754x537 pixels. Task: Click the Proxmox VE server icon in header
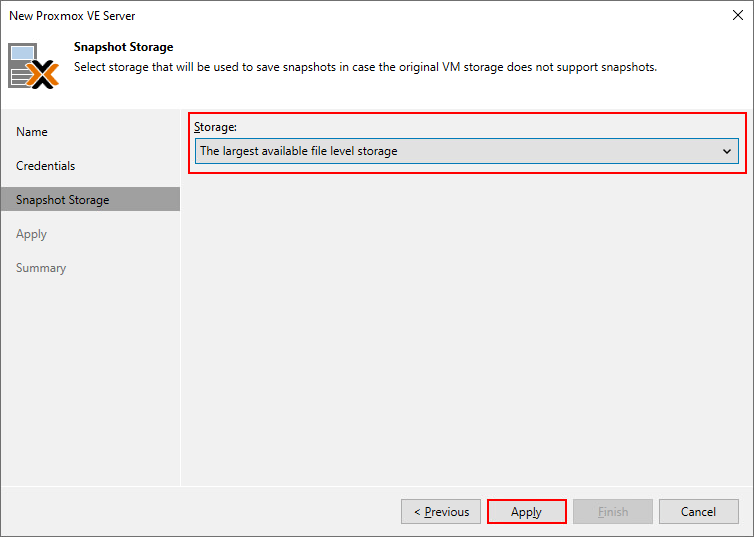[33, 65]
